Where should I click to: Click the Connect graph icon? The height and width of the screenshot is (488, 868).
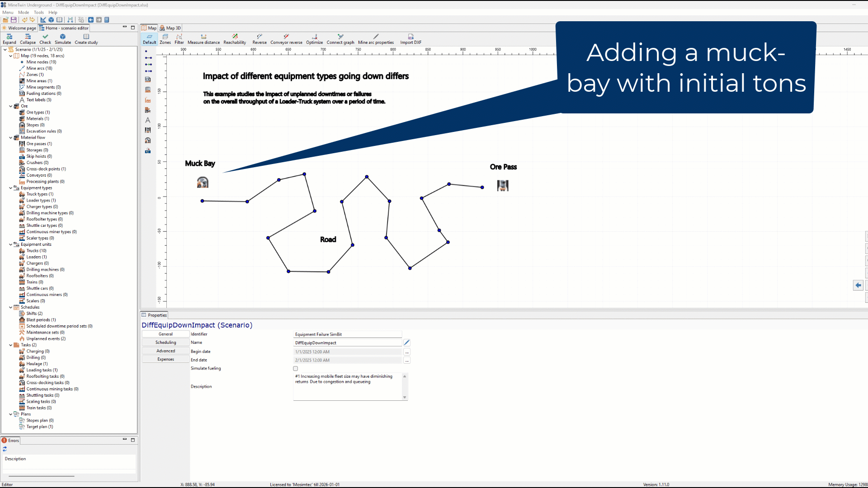[340, 37]
